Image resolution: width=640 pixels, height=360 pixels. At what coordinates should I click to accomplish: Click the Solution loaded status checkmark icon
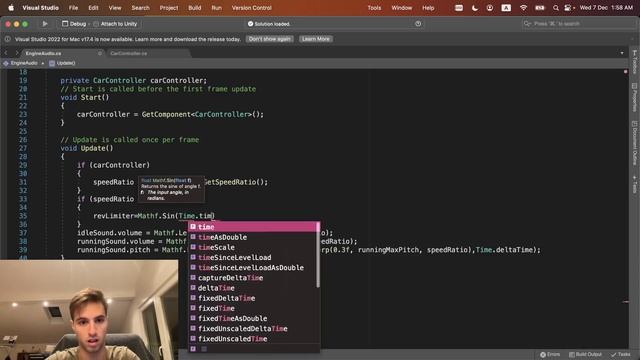251,24
